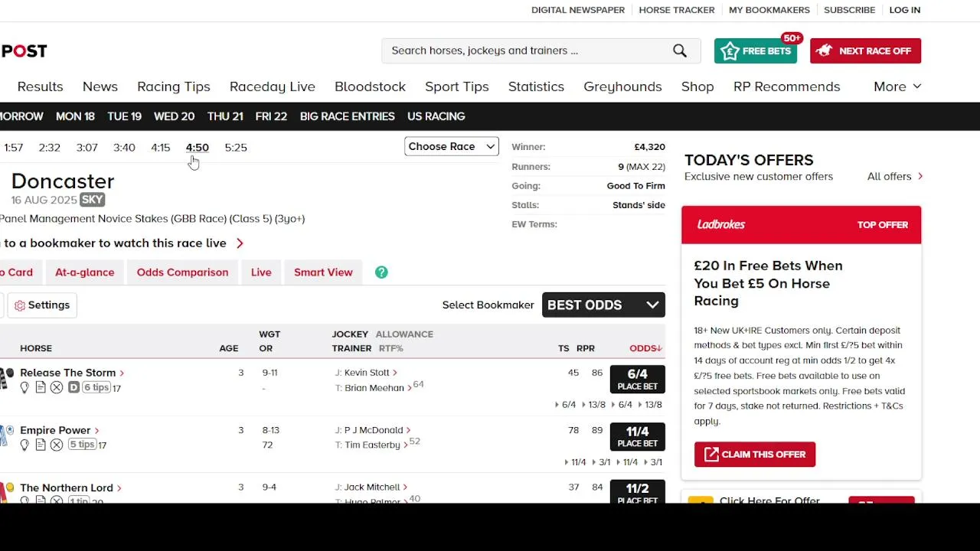Select the 4:15 race time
Image resolution: width=980 pixels, height=551 pixels.
(160, 148)
